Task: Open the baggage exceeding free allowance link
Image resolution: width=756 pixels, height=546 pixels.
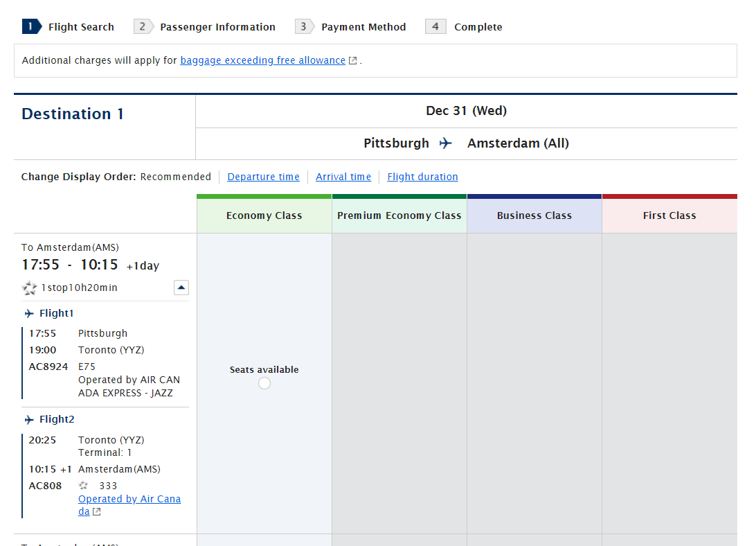Action: [262, 60]
